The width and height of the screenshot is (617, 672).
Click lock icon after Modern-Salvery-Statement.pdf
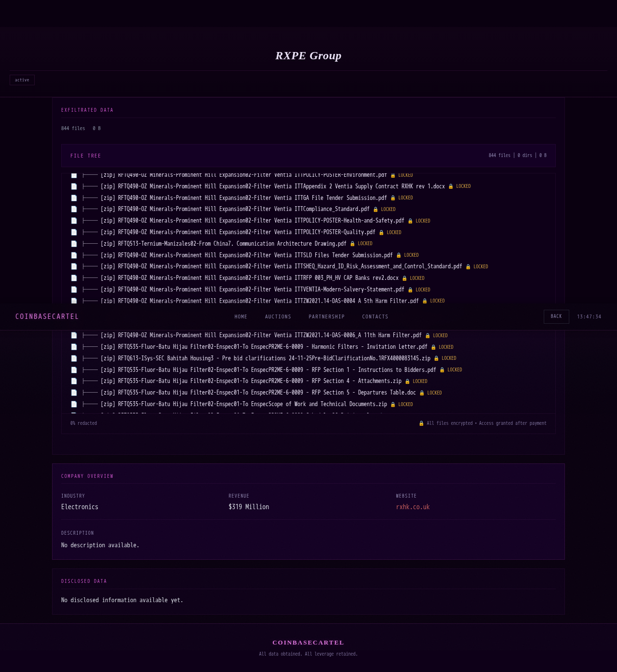(x=410, y=290)
